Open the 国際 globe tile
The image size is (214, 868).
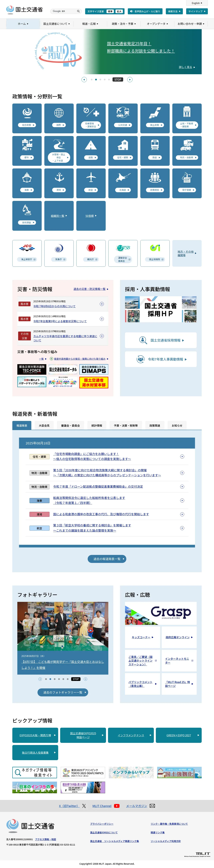pyautogui.click(x=59, y=118)
